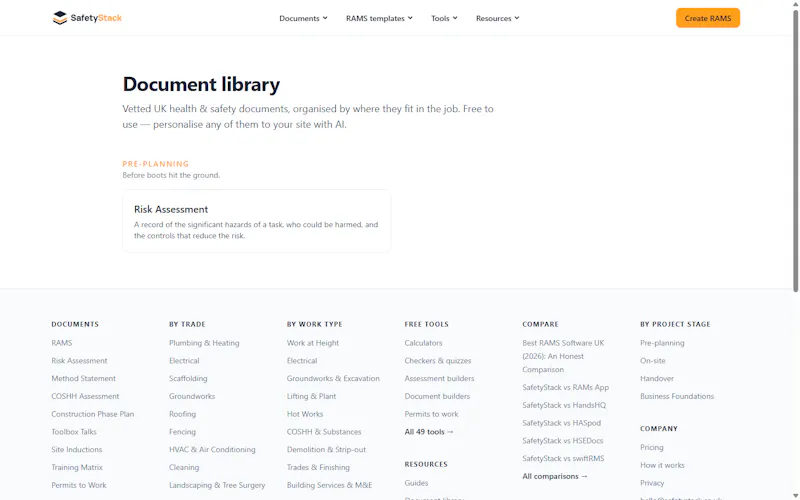Open Privacy link in footer

click(x=652, y=483)
